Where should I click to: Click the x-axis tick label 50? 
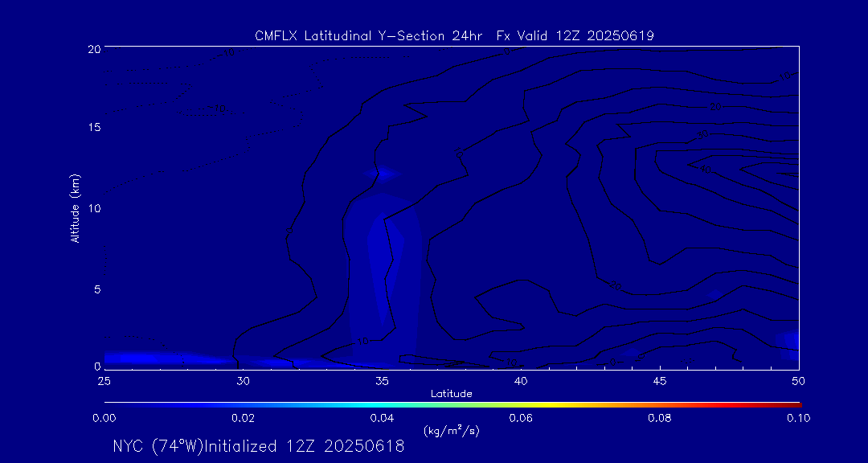[x=799, y=380]
